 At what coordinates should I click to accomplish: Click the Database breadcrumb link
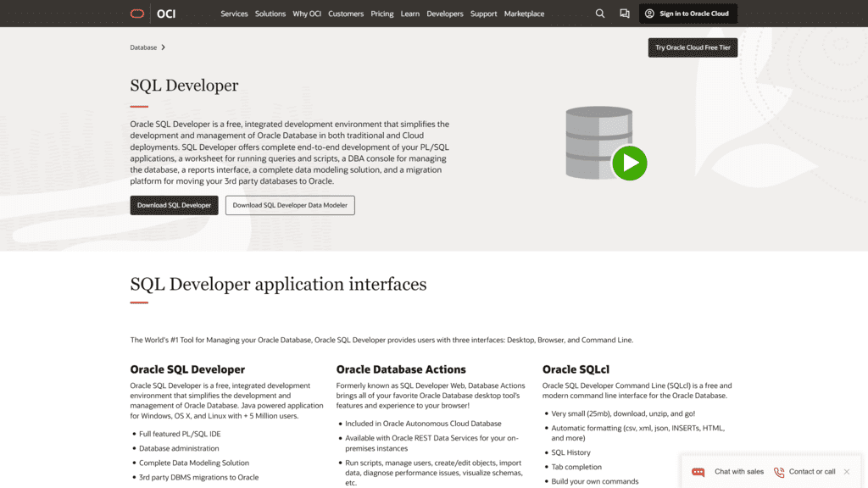pos(143,47)
